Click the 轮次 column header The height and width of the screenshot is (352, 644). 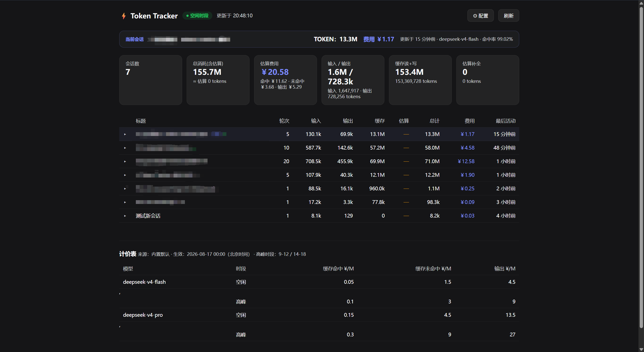284,121
